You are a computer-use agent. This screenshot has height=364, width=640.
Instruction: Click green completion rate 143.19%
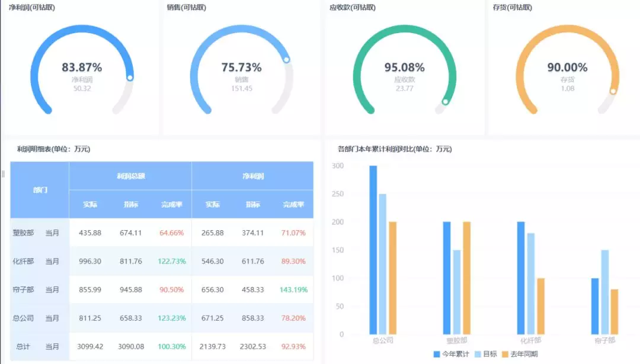[x=293, y=290]
